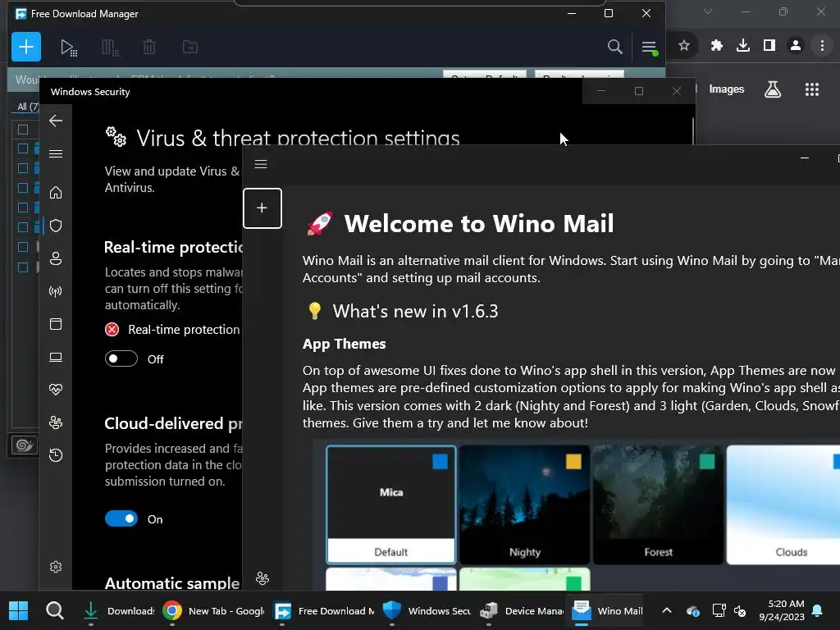Open Free Download Manager hamburger menu
Image resolution: width=840 pixels, height=630 pixels.
click(650, 47)
